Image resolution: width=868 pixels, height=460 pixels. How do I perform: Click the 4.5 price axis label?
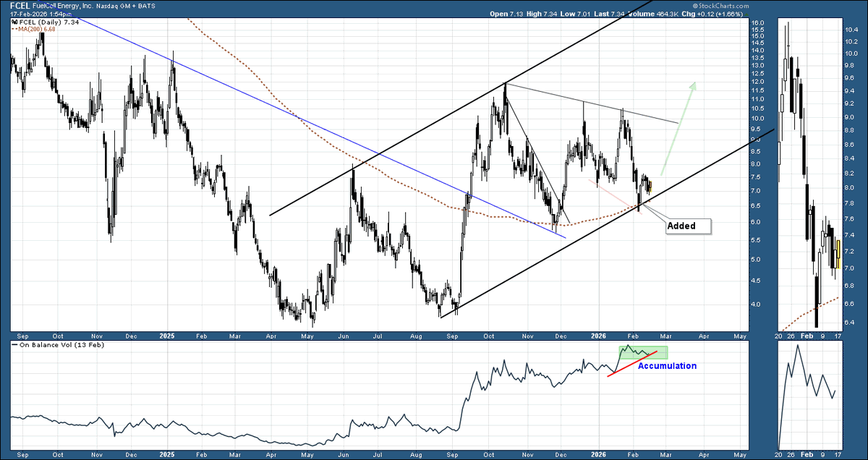(755, 281)
